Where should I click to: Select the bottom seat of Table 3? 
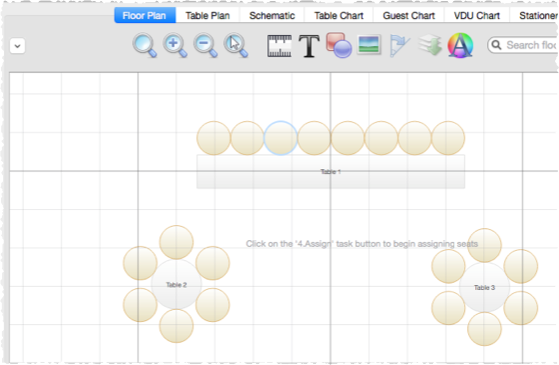pos(484,329)
